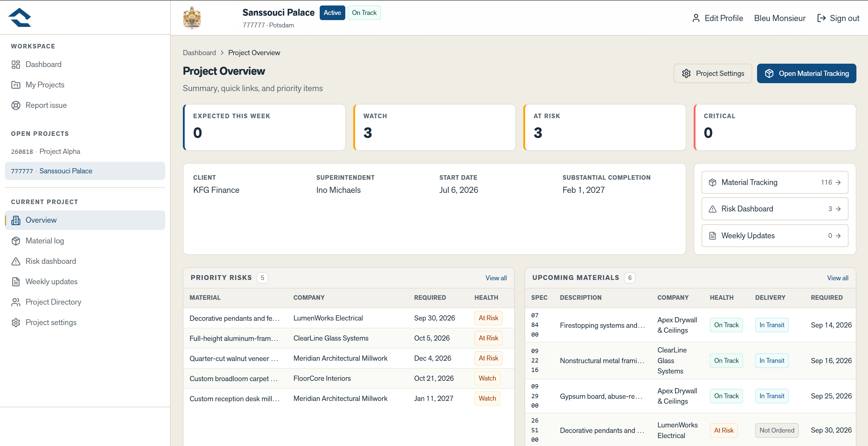
Task: Click the Overview building icon in sidebar
Action: tap(16, 220)
